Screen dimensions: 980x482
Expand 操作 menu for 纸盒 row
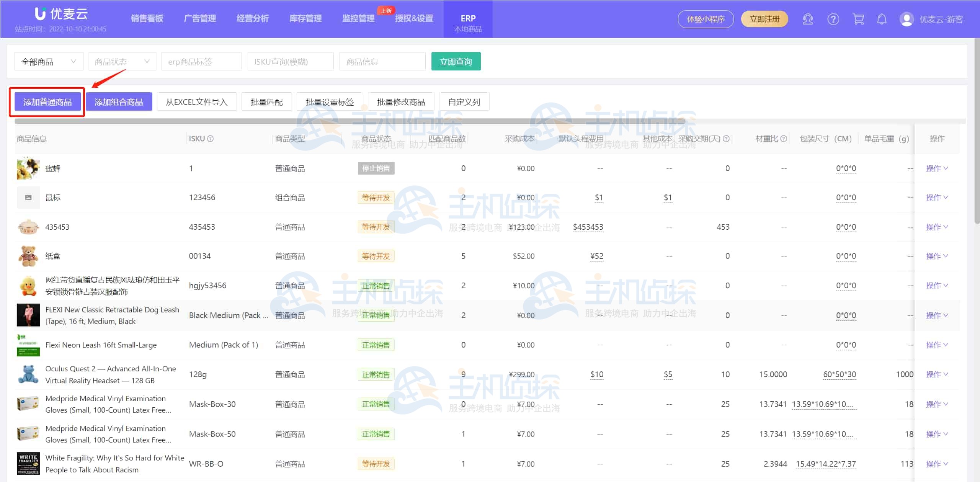point(936,256)
